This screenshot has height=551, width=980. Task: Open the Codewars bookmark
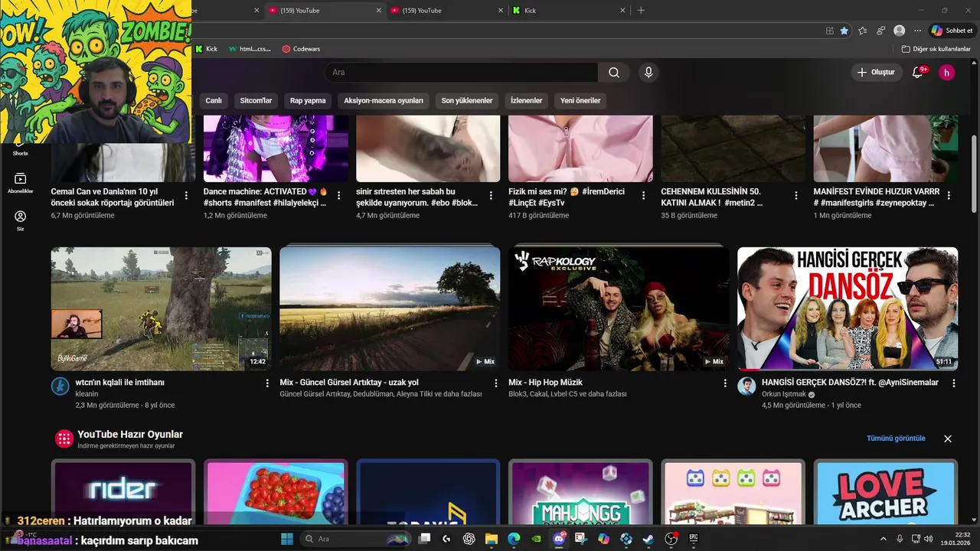click(x=301, y=49)
